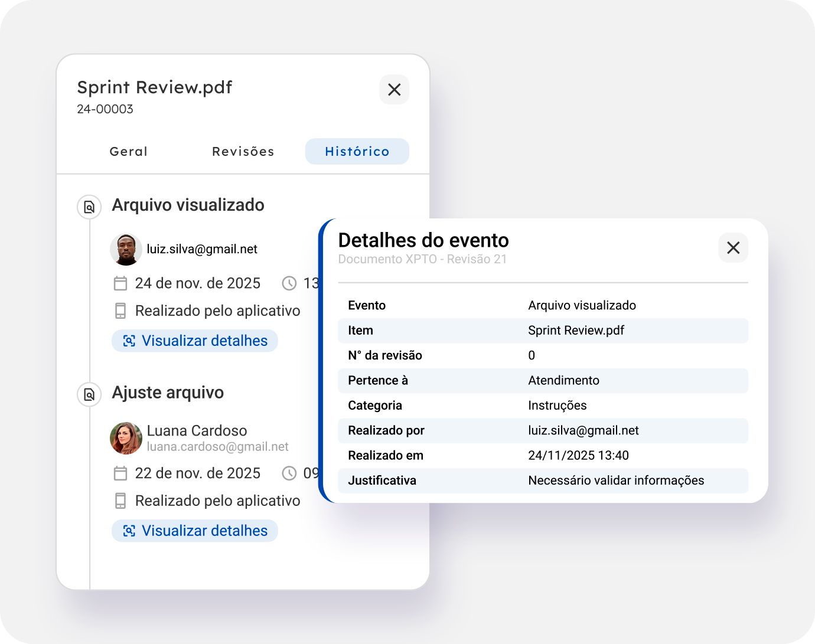The height and width of the screenshot is (644, 815).
Task: Click the clock icon in Ajuste arquivo entry
Action: coord(289,473)
